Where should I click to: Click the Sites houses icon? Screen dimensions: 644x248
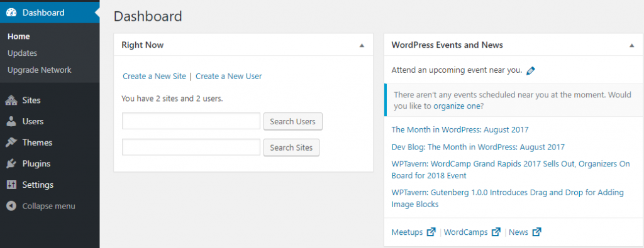(11, 100)
